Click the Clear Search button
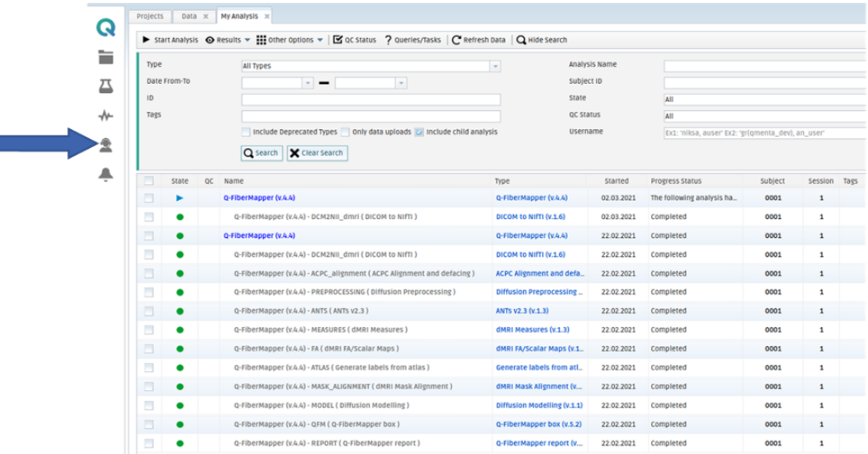 [317, 153]
